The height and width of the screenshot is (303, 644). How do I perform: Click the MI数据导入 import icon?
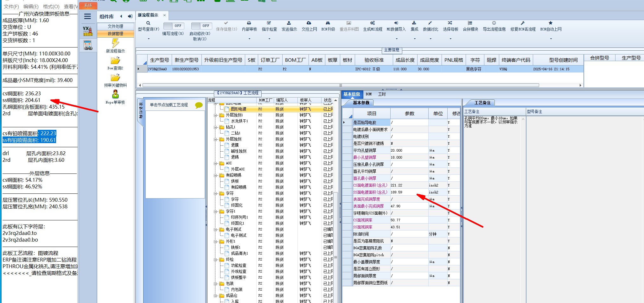(x=396, y=23)
